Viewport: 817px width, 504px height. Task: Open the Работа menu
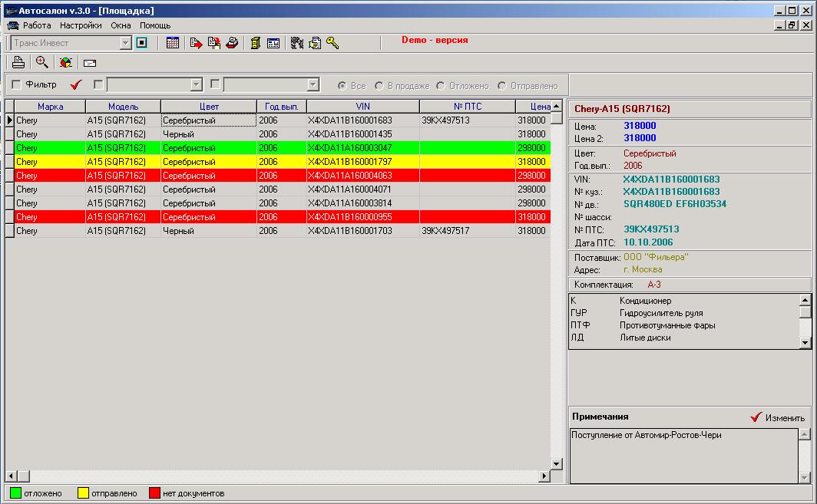coord(37,25)
